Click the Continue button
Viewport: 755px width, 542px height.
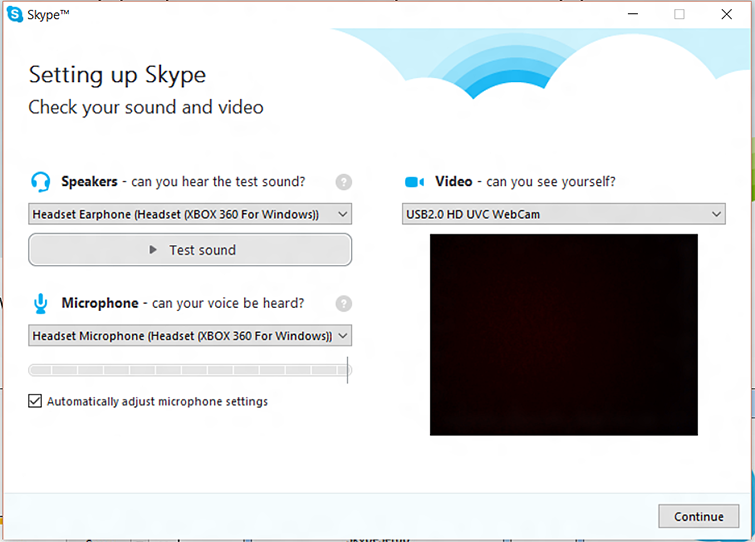pyautogui.click(x=699, y=516)
